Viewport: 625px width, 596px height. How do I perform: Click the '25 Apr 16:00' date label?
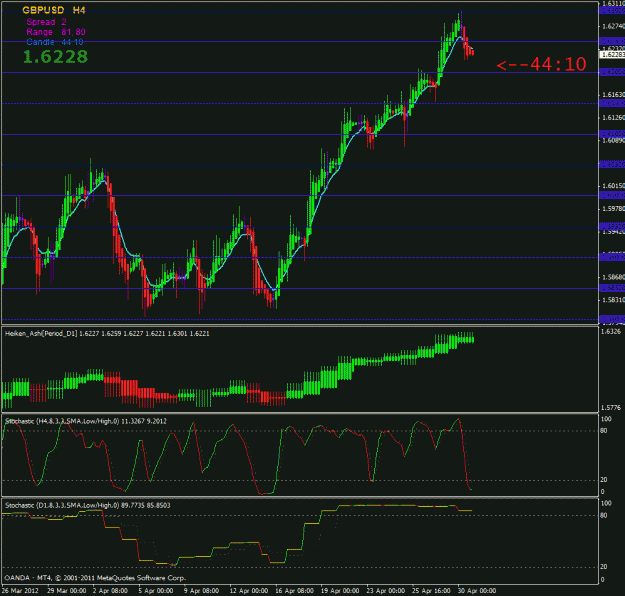click(431, 590)
